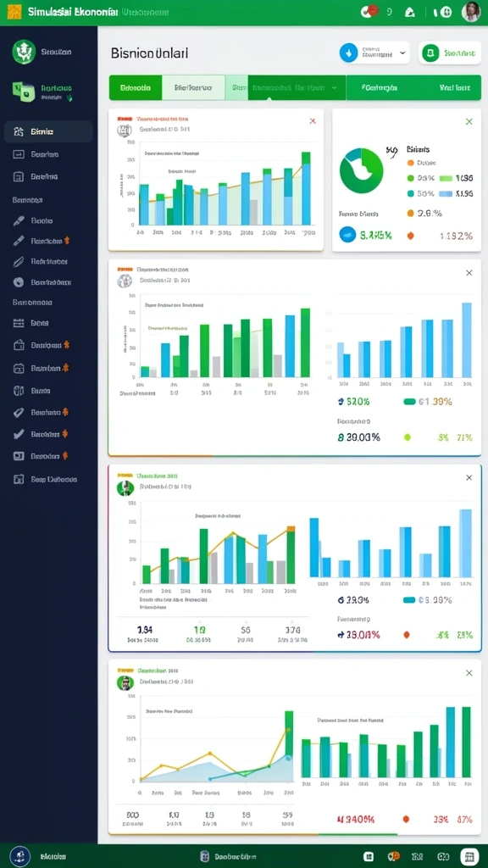Select the wallet icon in the sidebar
Image resolution: width=488 pixels, height=868 pixels.
pos(19,345)
